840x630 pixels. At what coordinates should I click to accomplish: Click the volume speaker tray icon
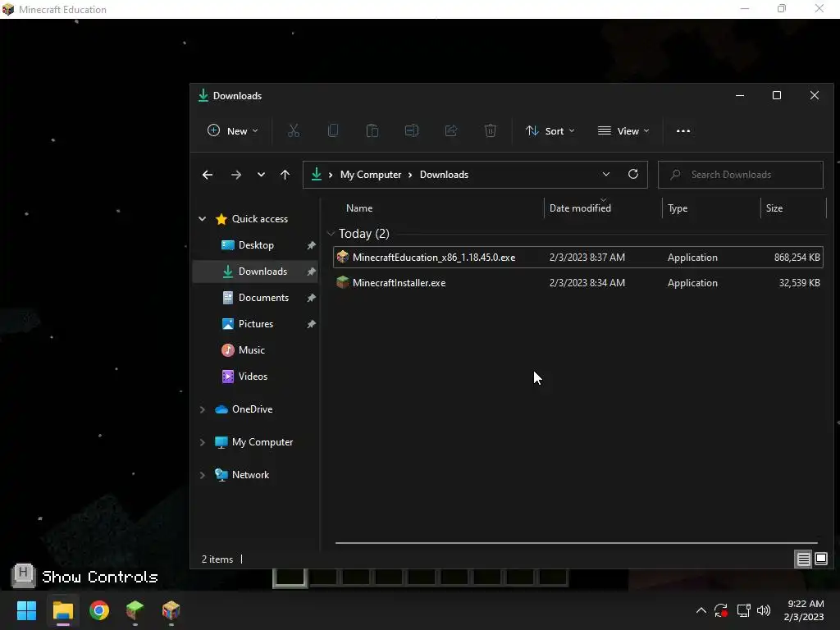coord(764,610)
